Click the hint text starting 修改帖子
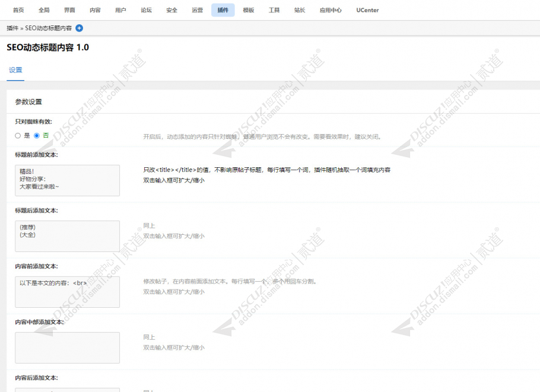Screen dimensions: 540x392 pos(230,281)
